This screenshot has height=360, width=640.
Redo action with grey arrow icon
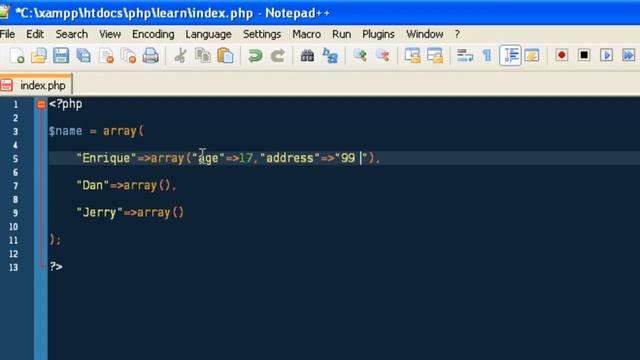[278, 56]
